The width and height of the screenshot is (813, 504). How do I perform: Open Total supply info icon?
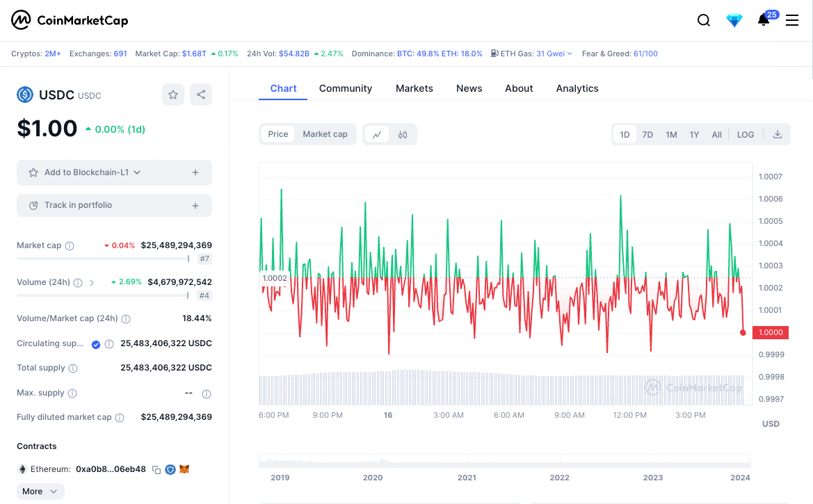[73, 368]
